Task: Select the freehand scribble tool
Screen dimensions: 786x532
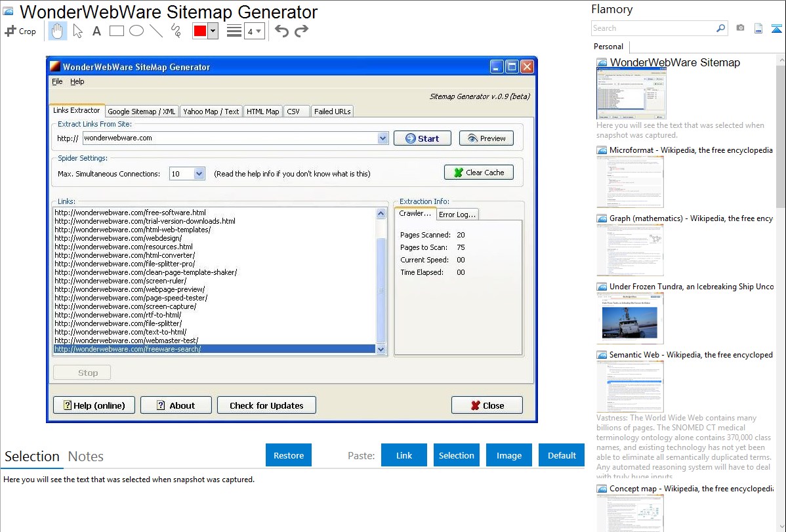Action: (176, 31)
